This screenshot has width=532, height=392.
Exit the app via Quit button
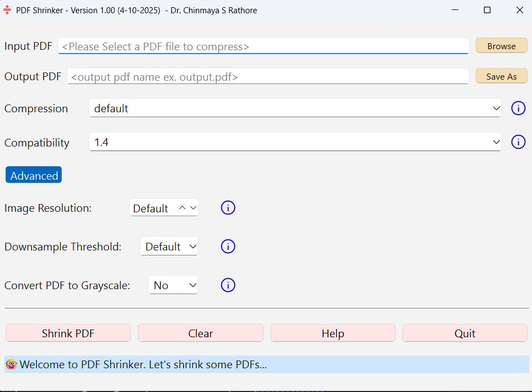point(465,333)
